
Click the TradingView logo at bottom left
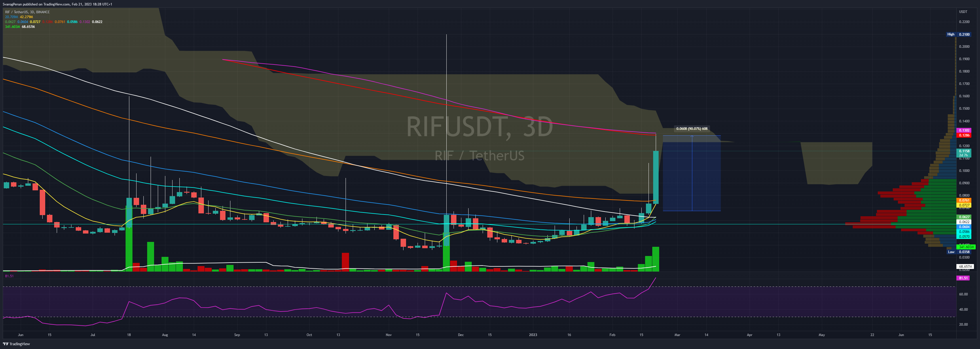[16, 344]
